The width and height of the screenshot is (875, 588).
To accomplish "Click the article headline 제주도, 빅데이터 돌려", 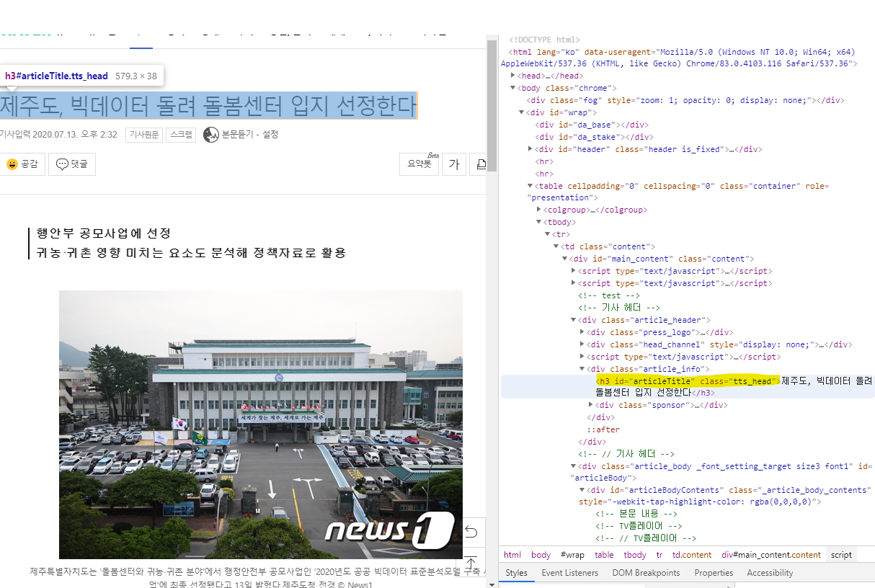I will (208, 106).
